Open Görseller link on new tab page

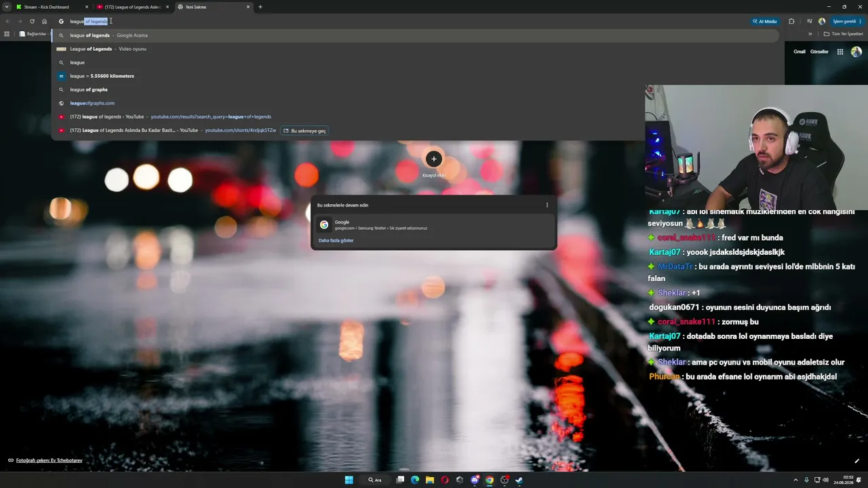[819, 52]
